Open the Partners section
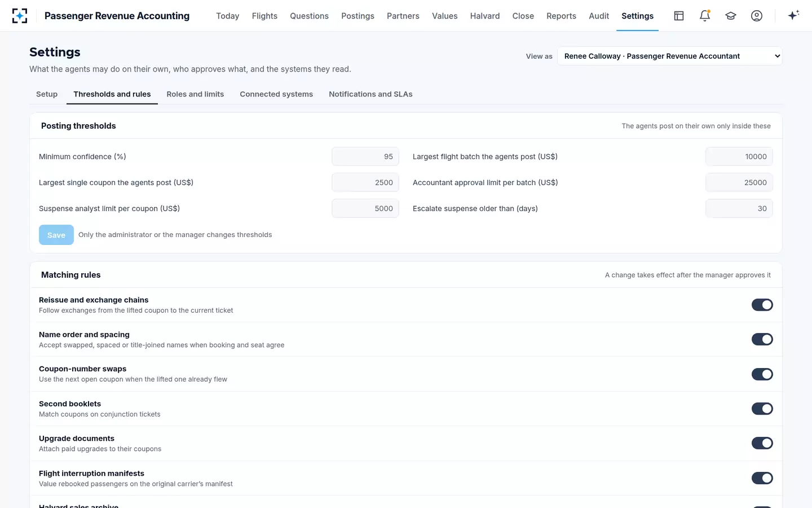The height and width of the screenshot is (508, 812). click(403, 16)
